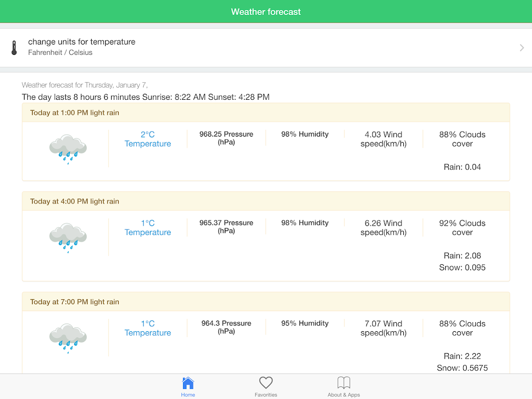Click the sunrise and sunset info line

(x=146, y=97)
